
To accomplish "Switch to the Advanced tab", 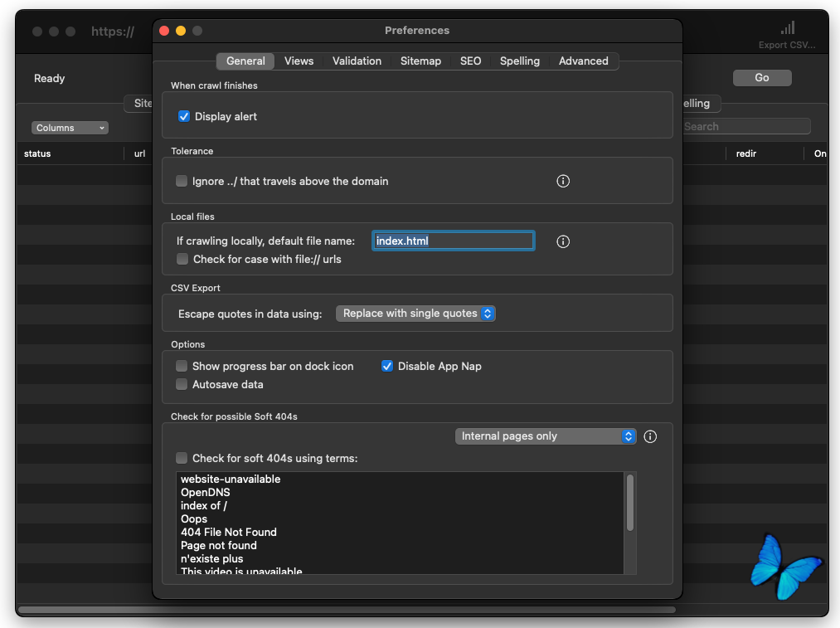I will point(583,61).
